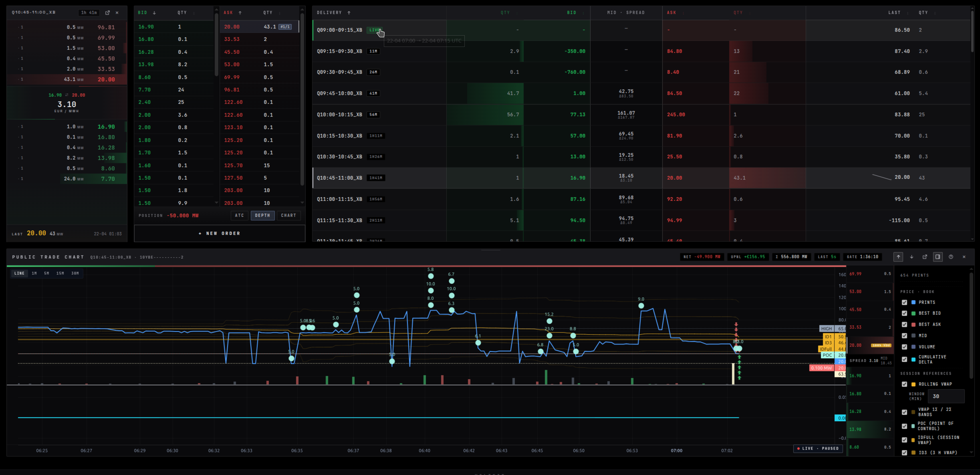The width and height of the screenshot is (980, 475).
Task: Open chart help via question mark icon
Action: (951, 257)
